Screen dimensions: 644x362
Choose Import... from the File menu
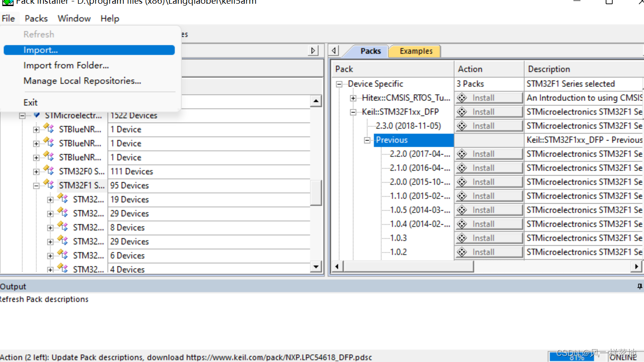89,50
